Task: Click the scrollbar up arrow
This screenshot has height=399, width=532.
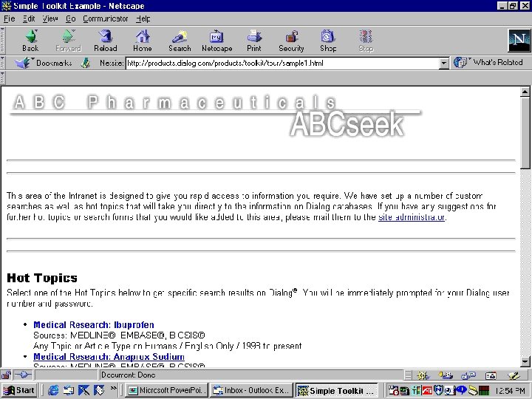Action: (x=525, y=92)
